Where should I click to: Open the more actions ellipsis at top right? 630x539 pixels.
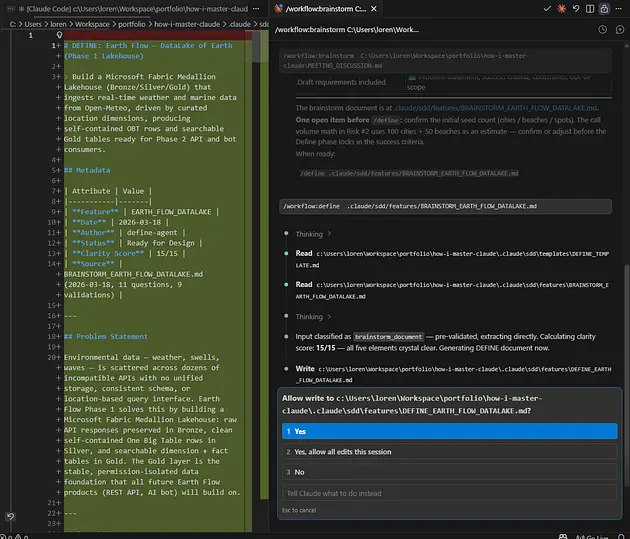click(x=618, y=8)
